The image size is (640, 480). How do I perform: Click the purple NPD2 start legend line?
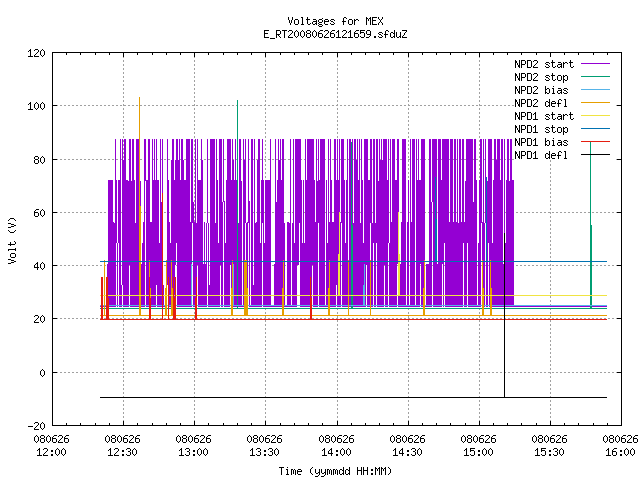pyautogui.click(x=596, y=64)
